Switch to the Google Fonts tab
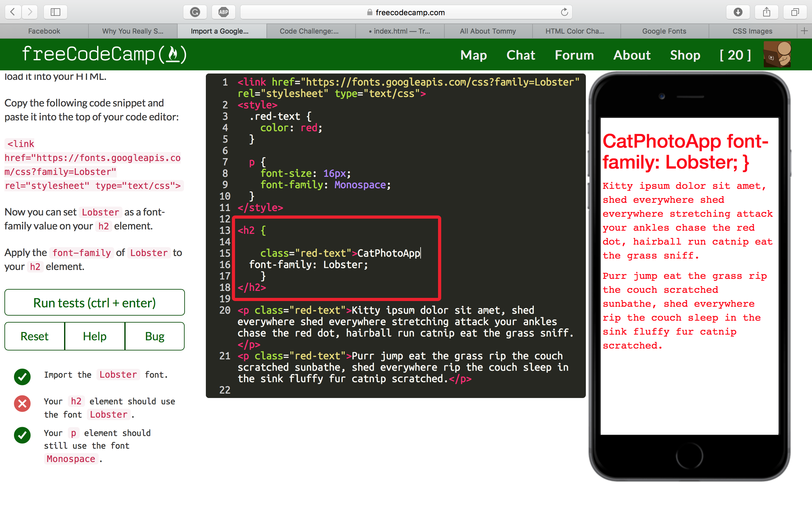Screen dimensions: 812x507 coord(664,31)
